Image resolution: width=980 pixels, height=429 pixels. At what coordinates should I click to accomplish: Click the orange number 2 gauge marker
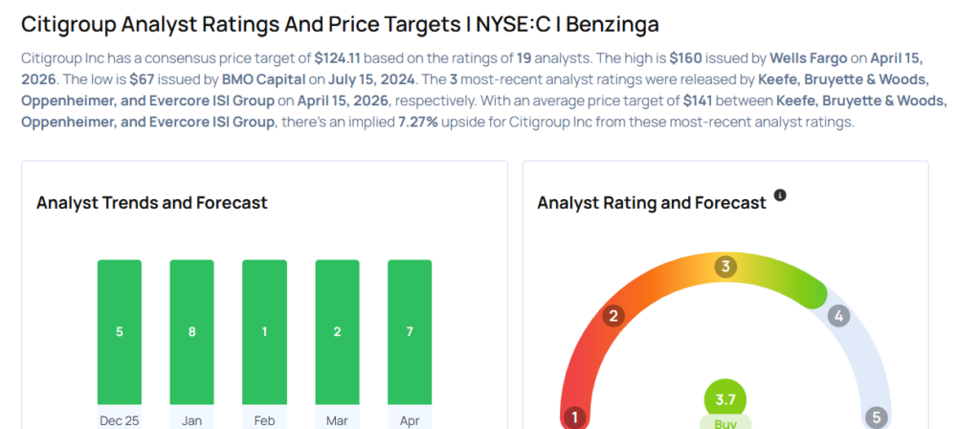click(613, 315)
